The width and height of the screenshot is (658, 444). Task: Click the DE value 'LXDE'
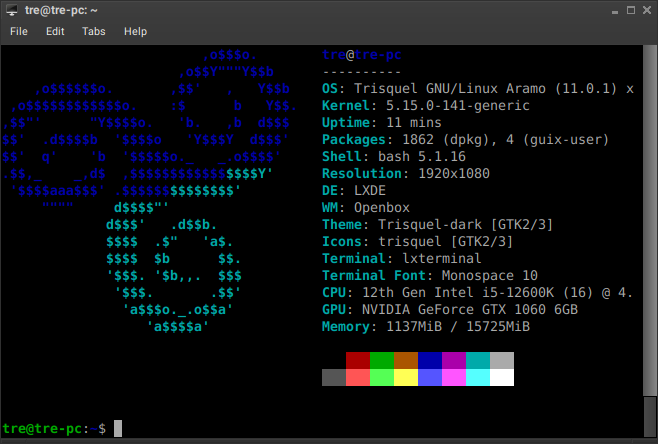[x=370, y=191]
